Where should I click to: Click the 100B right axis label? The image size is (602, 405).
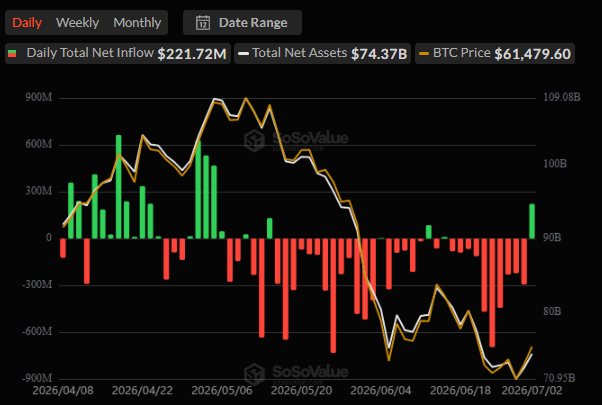click(555, 164)
